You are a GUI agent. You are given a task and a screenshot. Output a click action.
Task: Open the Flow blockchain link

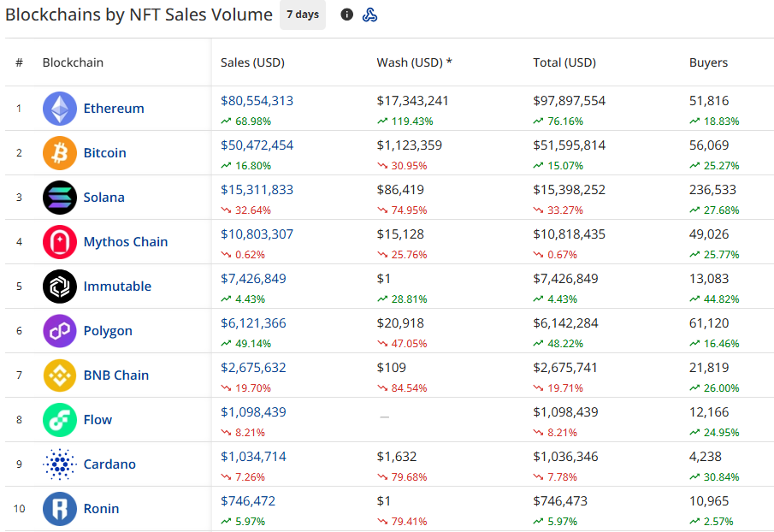97,419
